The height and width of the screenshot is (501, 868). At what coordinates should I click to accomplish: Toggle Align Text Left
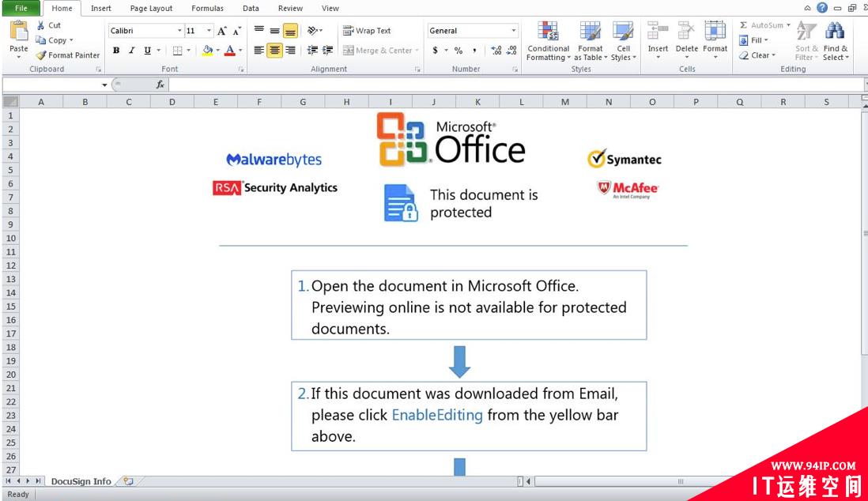tap(259, 51)
